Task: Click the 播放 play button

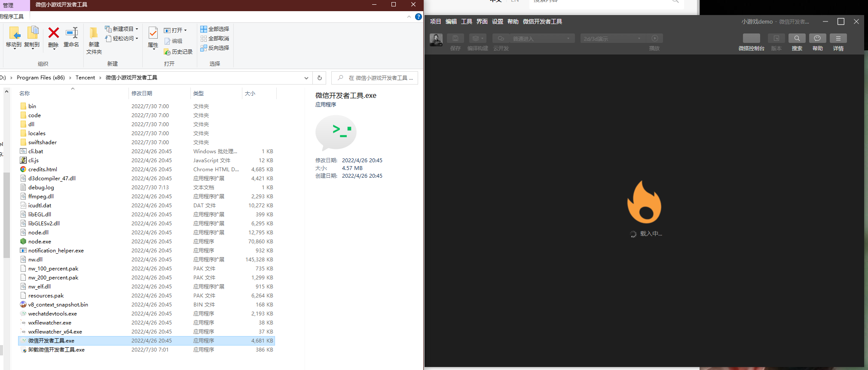Action: click(654, 38)
